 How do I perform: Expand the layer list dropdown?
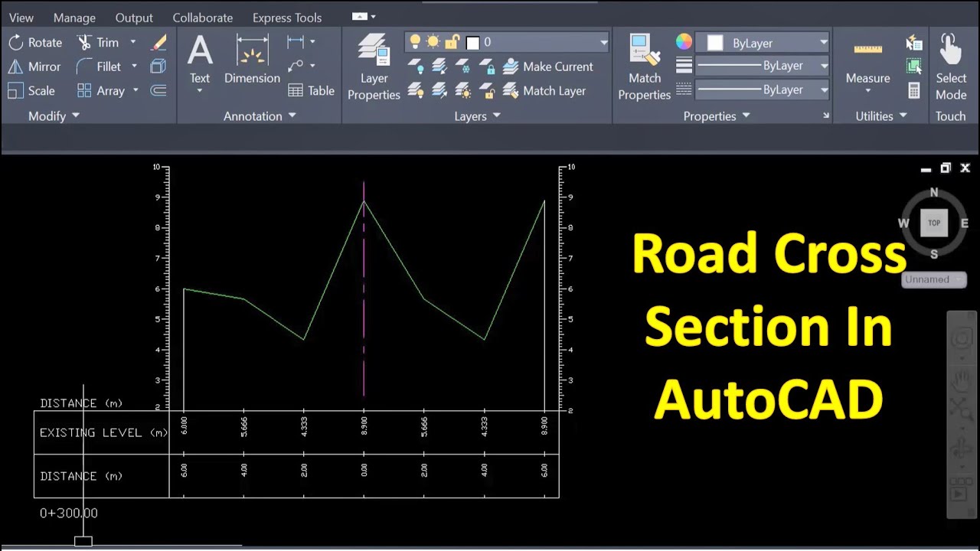click(x=603, y=43)
